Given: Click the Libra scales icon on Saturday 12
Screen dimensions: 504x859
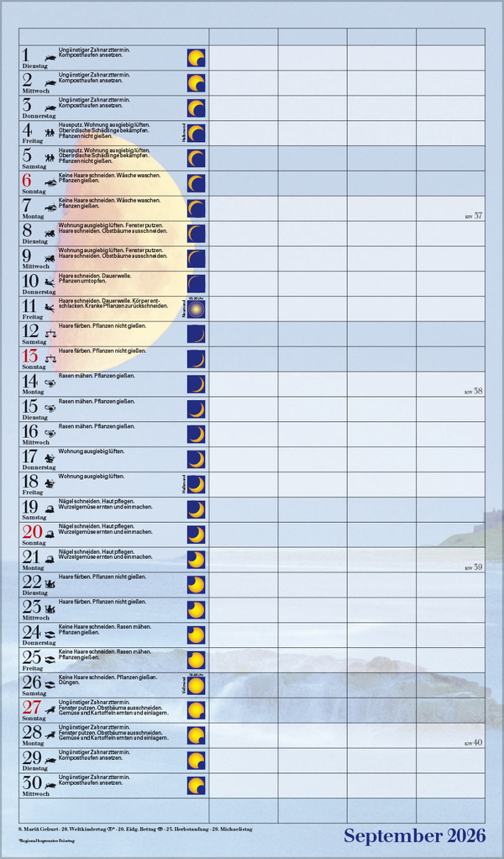Looking at the screenshot, I should tap(51, 334).
